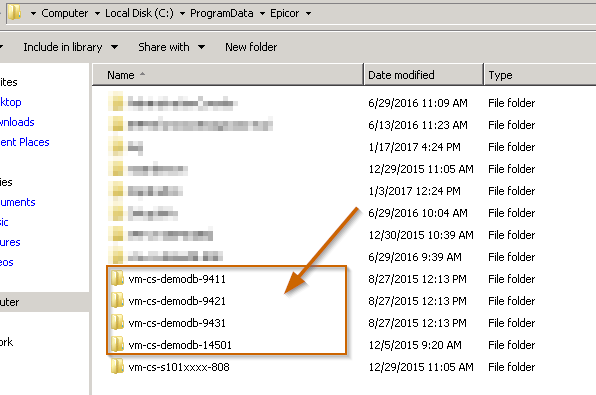Click the date 12/5/2015 9:20 AM
Viewport: 596px width, 395px height.
[415, 345]
